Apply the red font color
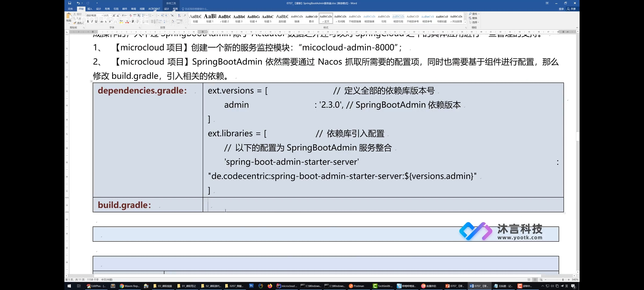The height and width of the screenshot is (290, 644). coord(127,21)
